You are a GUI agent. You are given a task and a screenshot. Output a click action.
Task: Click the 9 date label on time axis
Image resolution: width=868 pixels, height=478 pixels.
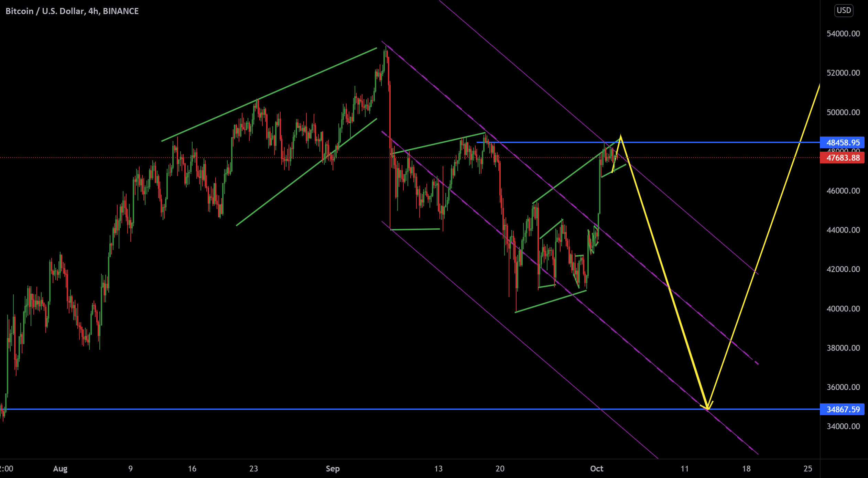(x=130, y=469)
